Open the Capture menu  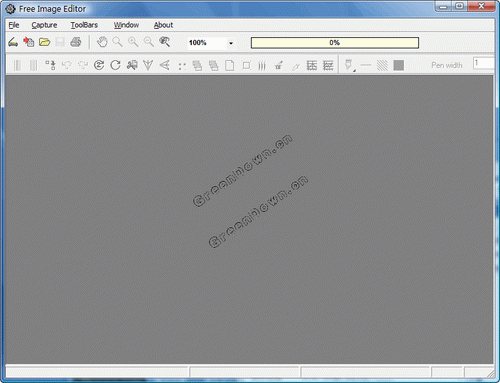[x=44, y=25]
